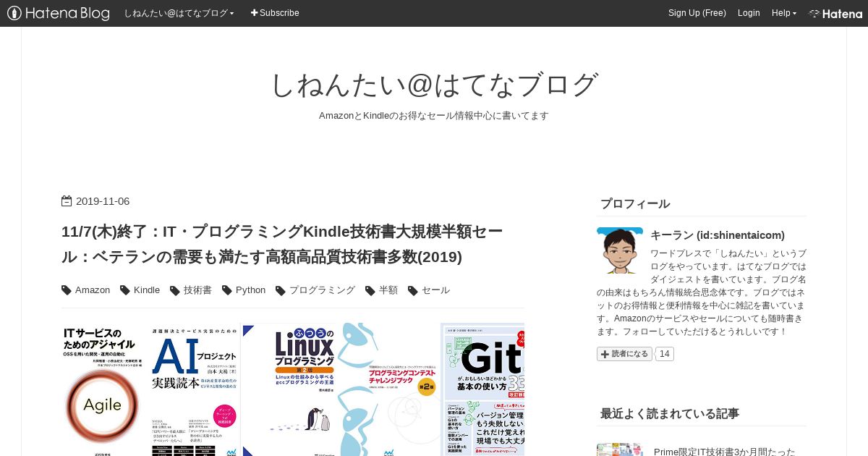The height and width of the screenshot is (456, 868).
Task: Click the tag icon next to 技術書
Action: coord(175,291)
